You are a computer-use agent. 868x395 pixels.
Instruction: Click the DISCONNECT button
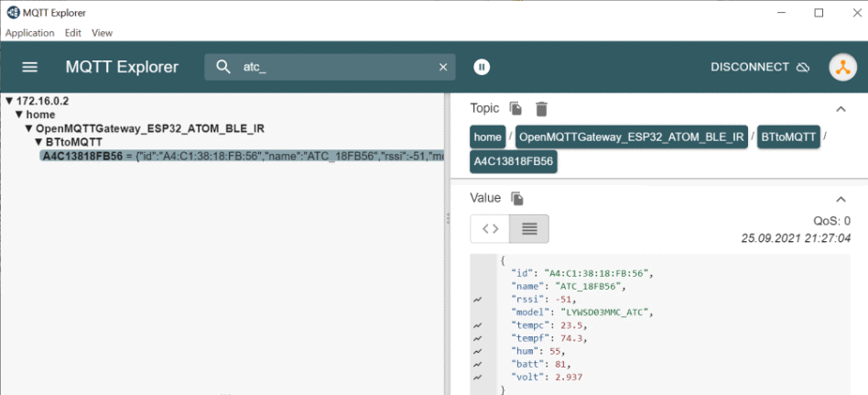coord(760,67)
